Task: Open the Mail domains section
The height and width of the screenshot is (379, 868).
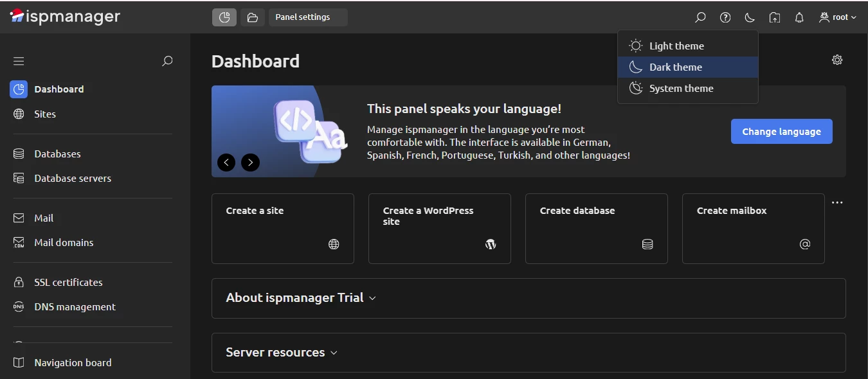Action: click(x=64, y=242)
